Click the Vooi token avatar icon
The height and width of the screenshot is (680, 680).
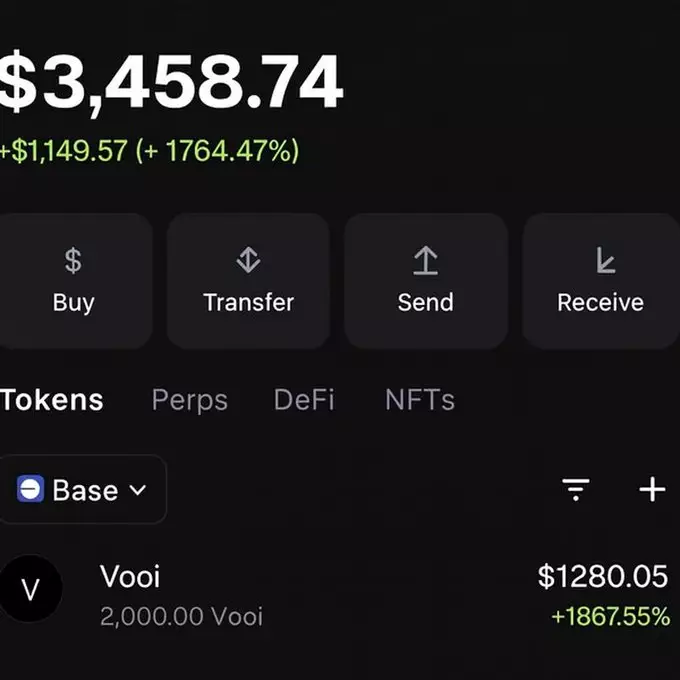coord(31,589)
